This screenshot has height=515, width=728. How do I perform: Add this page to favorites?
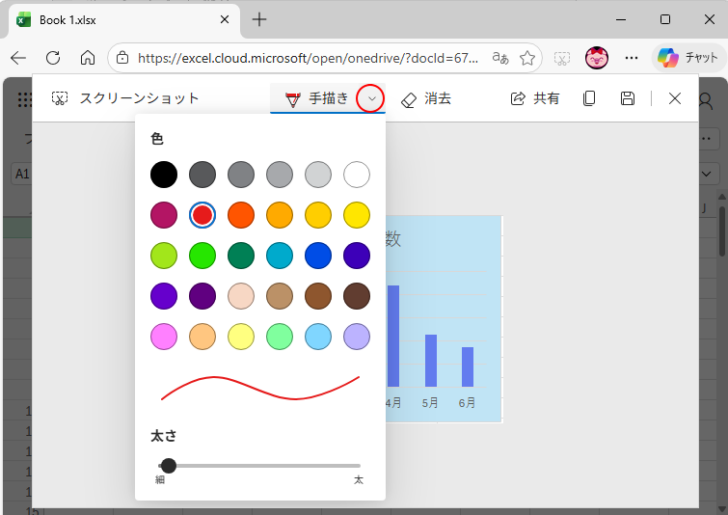click(527, 58)
